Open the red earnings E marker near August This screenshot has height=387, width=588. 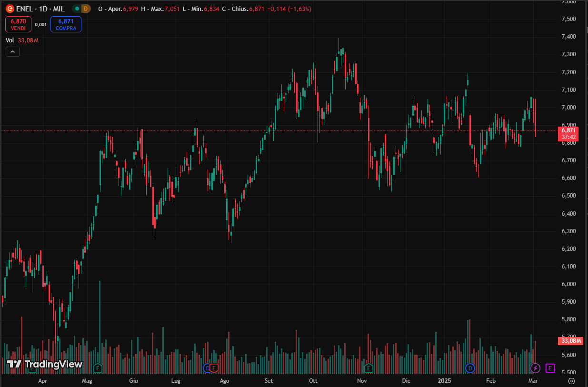[x=214, y=367]
